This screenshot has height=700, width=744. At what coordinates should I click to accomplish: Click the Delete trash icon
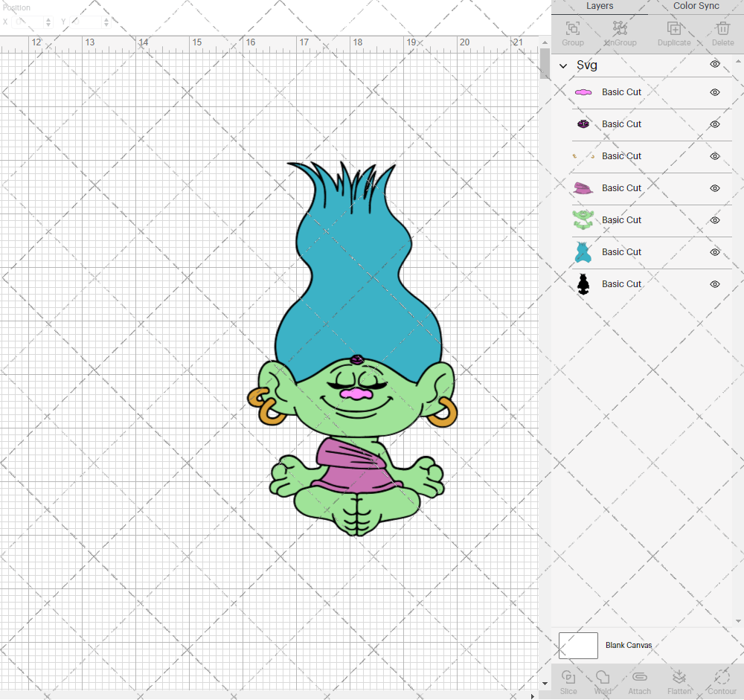(722, 28)
